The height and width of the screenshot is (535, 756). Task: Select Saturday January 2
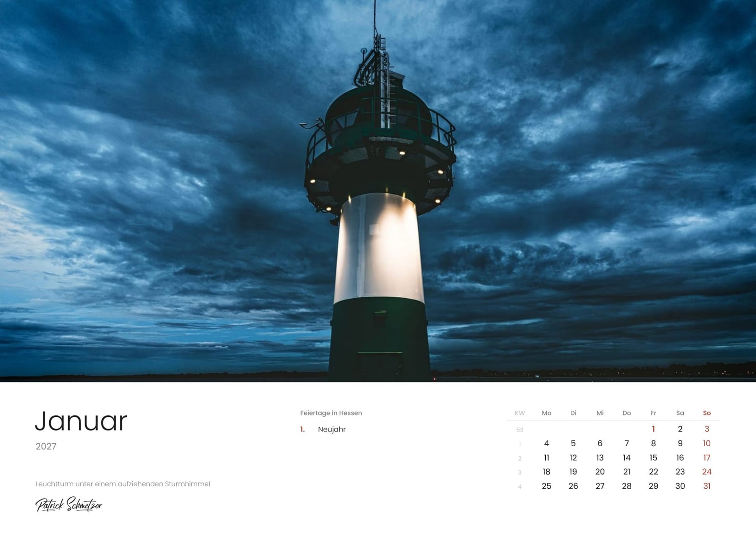pyautogui.click(x=680, y=429)
